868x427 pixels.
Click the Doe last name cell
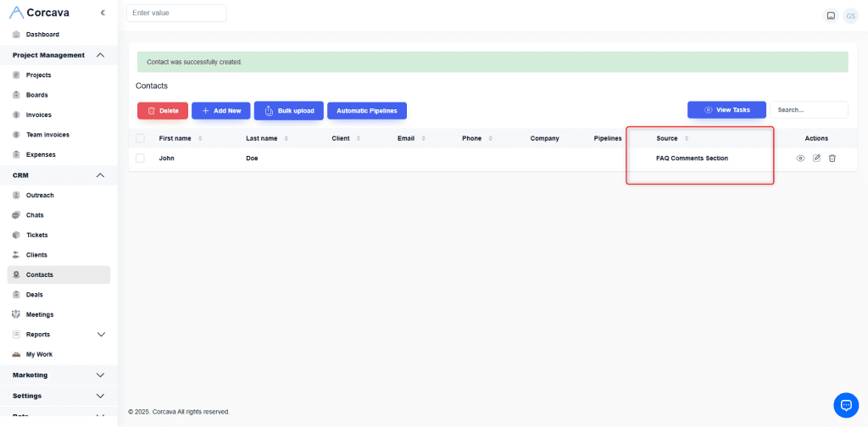(x=252, y=158)
